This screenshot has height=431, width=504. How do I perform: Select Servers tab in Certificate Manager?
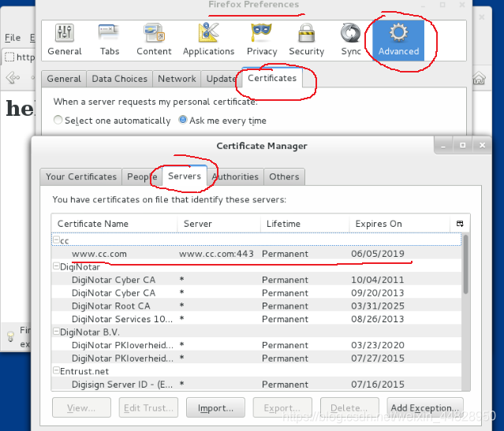[185, 176]
